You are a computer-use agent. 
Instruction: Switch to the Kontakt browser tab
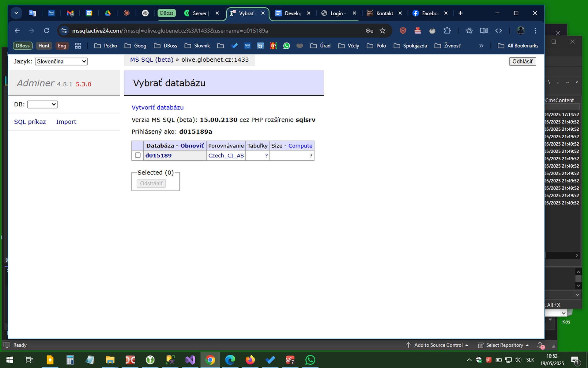383,13
